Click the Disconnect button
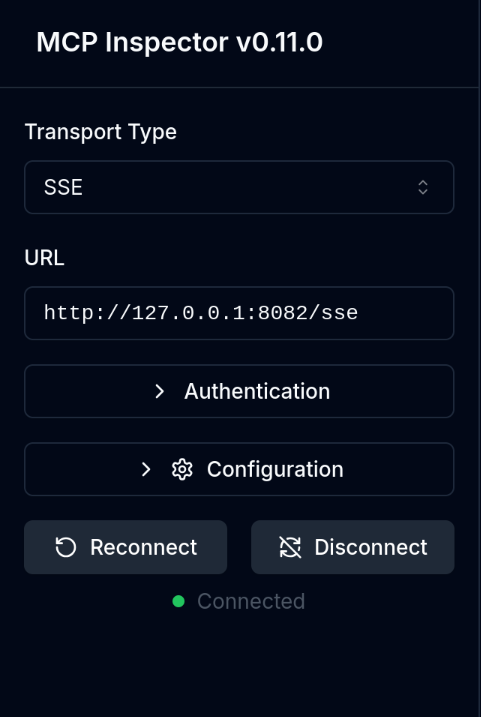Image resolution: width=481 pixels, height=717 pixels. 353,547
